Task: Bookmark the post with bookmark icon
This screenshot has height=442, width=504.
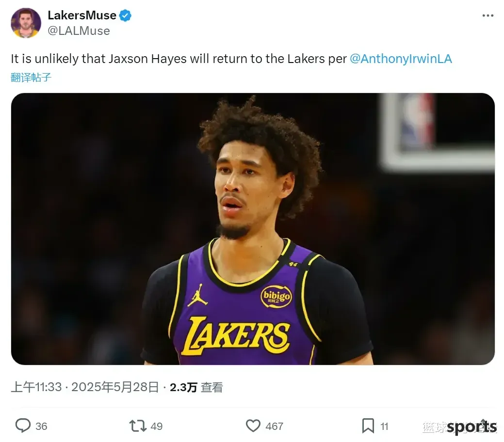Action: pyautogui.click(x=368, y=426)
